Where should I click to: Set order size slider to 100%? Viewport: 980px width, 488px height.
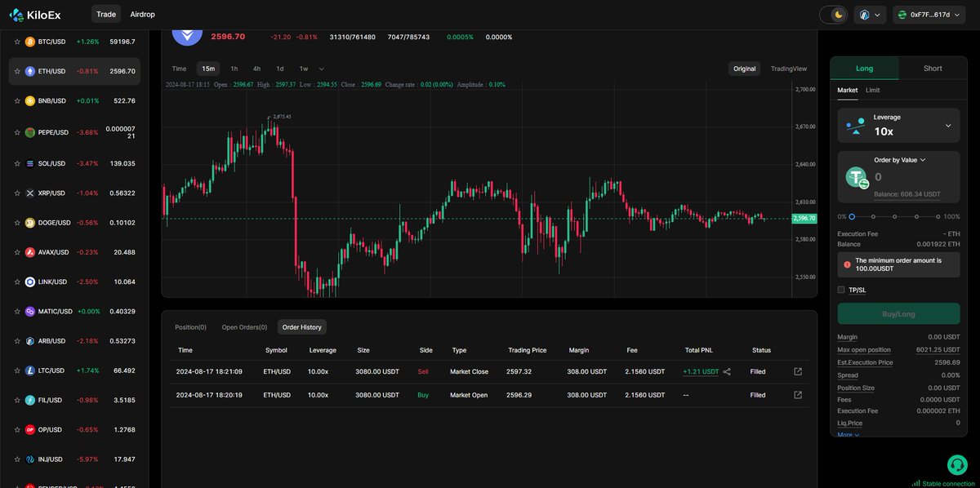coord(937,216)
